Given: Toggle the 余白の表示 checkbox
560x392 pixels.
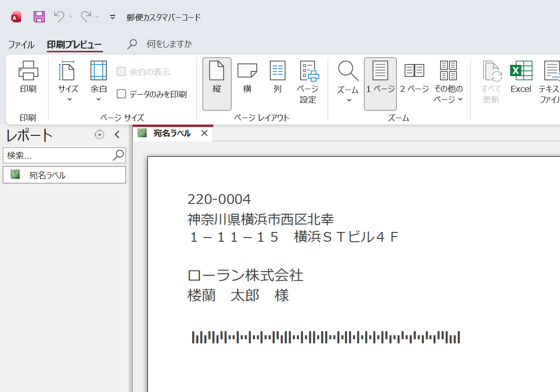Looking at the screenshot, I should tap(121, 72).
